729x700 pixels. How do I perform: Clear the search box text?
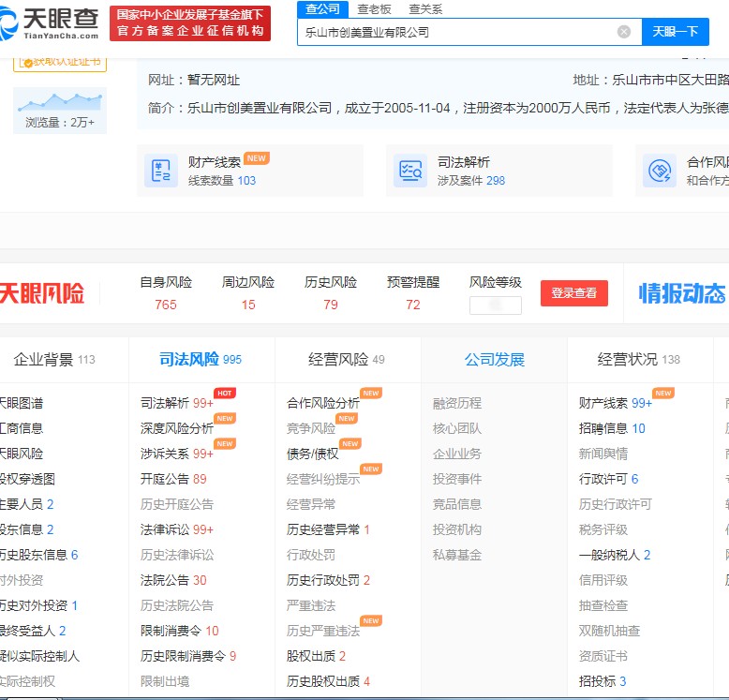(x=624, y=32)
